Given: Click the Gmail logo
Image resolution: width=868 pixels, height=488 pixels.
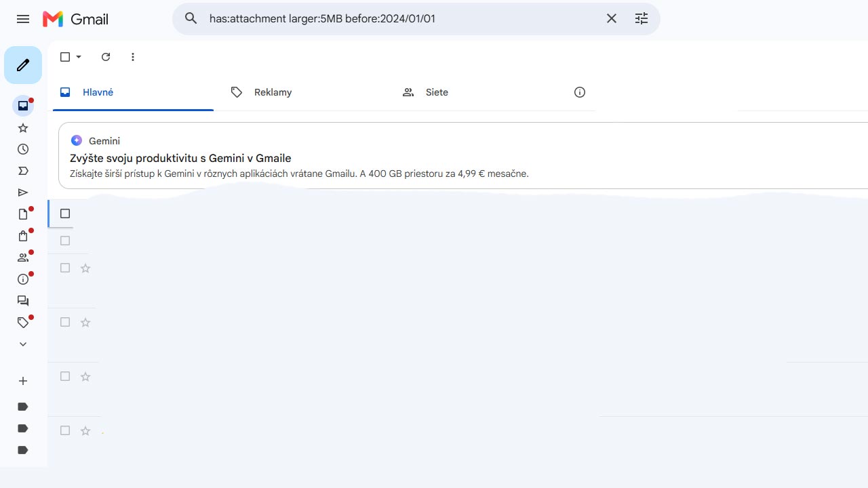Looking at the screenshot, I should (75, 19).
